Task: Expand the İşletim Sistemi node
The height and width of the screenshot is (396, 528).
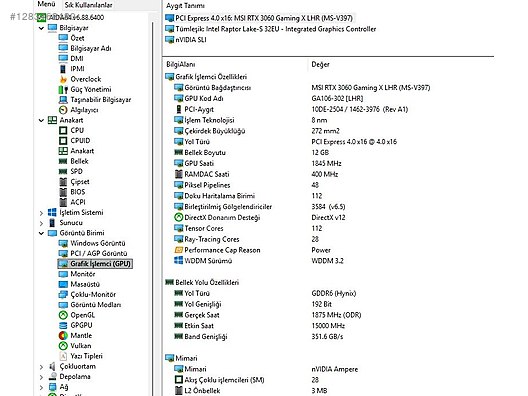Action: (x=41, y=213)
